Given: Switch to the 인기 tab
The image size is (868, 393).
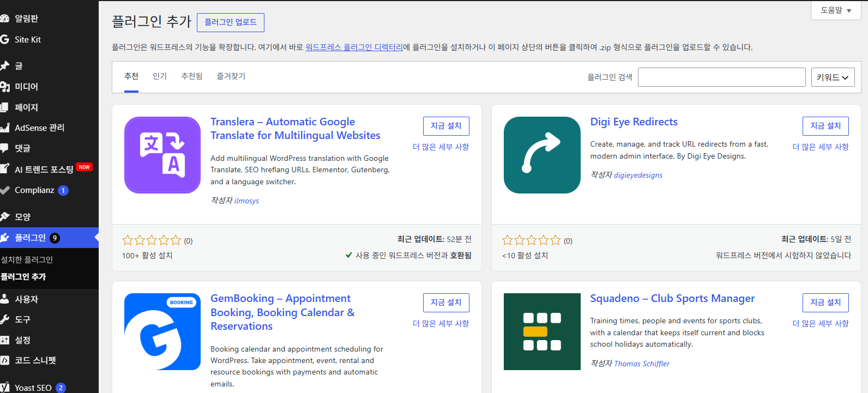Looking at the screenshot, I should [x=160, y=76].
